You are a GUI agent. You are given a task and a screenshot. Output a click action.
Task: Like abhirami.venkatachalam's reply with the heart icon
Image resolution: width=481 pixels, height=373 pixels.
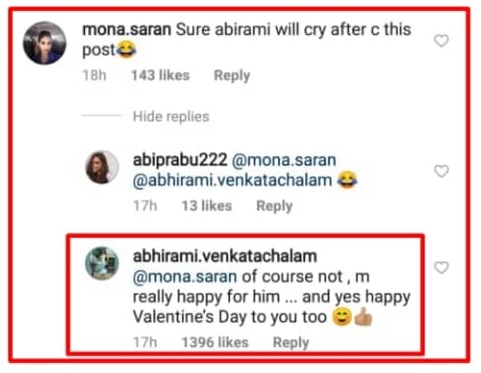pyautogui.click(x=441, y=268)
